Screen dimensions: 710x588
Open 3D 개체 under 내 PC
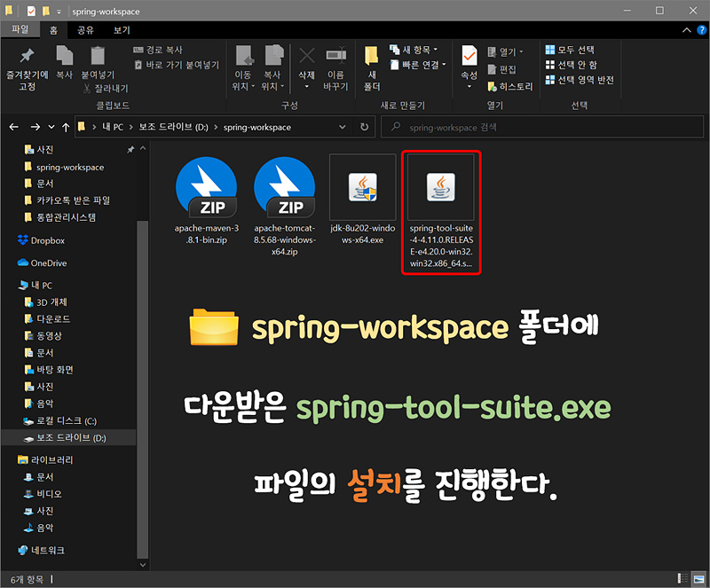coord(47,302)
